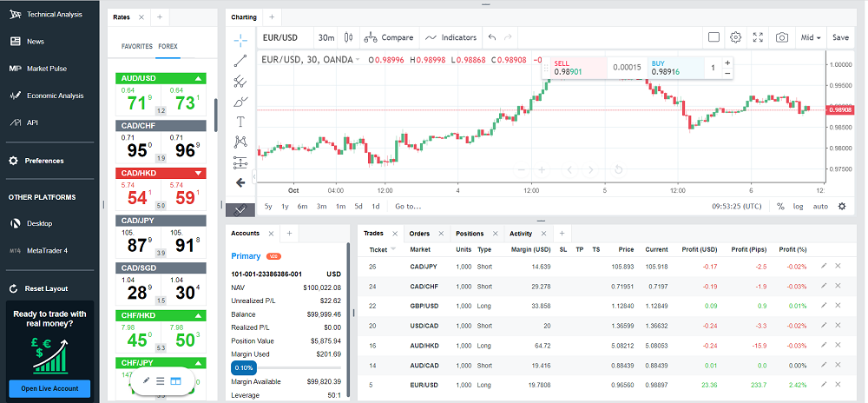Decrease order quantity with minus stepper
Image resolution: width=868 pixels, height=403 pixels.
(727, 73)
